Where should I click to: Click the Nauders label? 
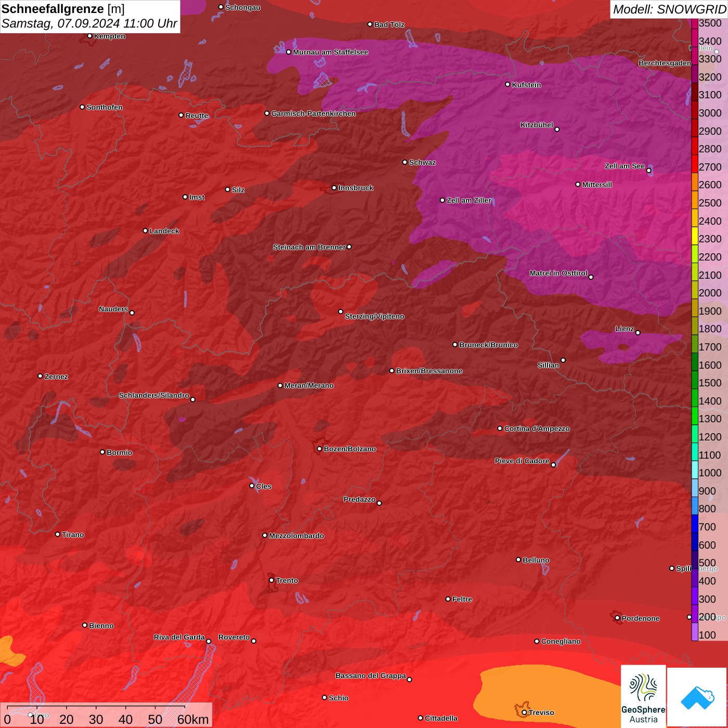[113, 309]
